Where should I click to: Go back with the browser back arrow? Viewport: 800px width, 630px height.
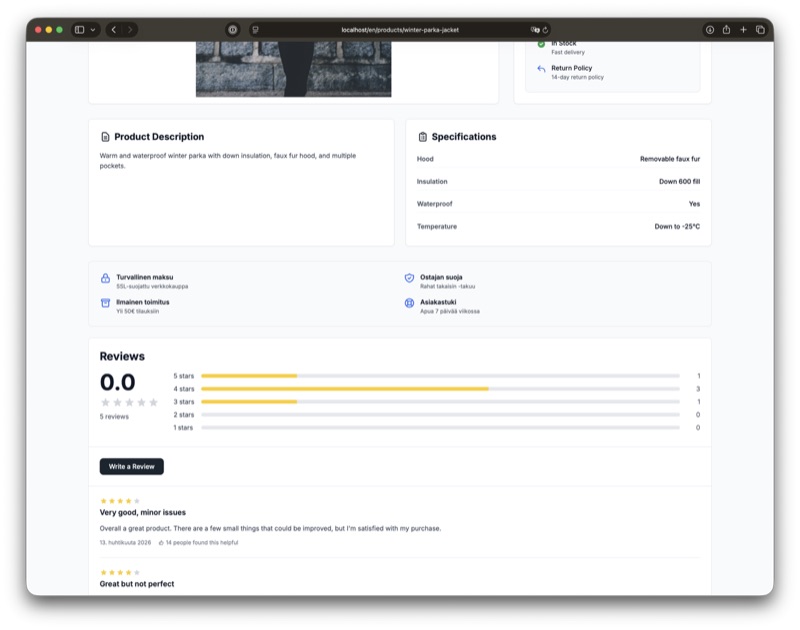(x=114, y=30)
